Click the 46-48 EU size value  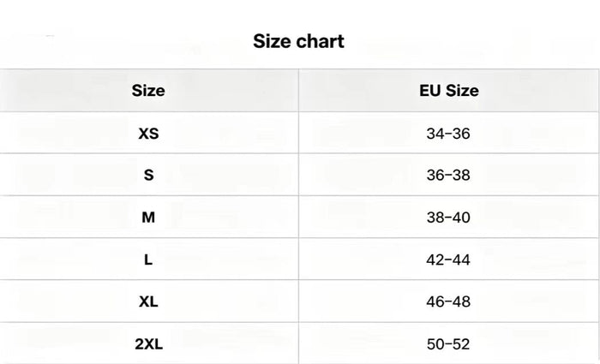click(448, 301)
